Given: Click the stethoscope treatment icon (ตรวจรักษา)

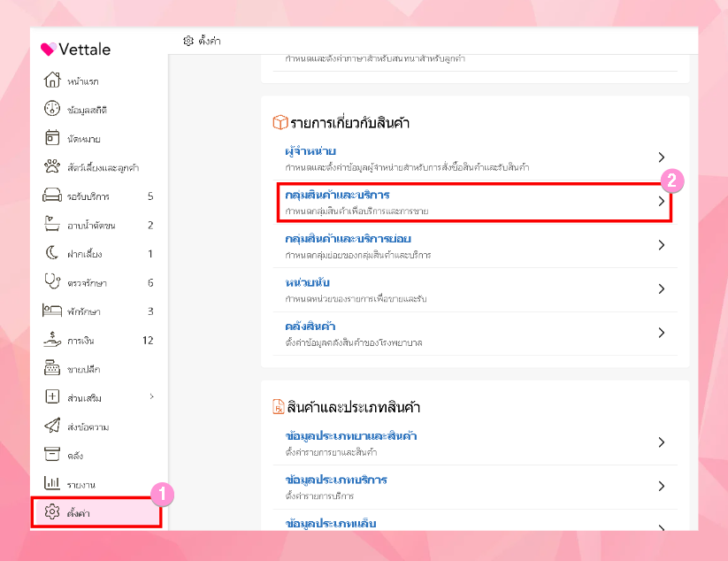Looking at the screenshot, I should 51,282.
